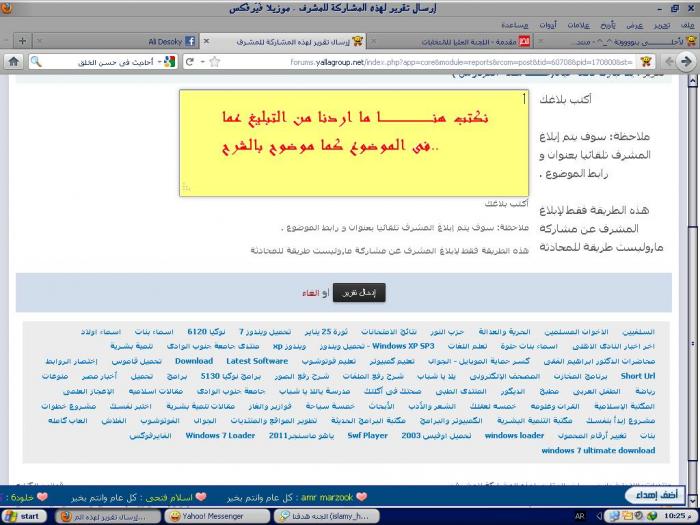Expand the list-all-tabs dropdown arrow
The image size is (700, 525).
[x=7, y=41]
